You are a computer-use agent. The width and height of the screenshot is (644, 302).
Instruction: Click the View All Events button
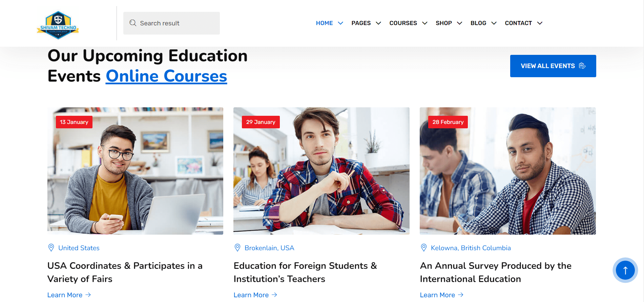(x=553, y=66)
